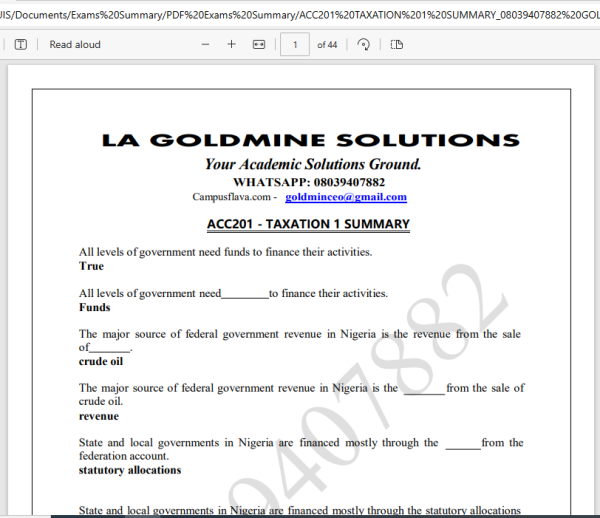Click the "of 44" page count label
600x518 pixels.
[x=327, y=45]
